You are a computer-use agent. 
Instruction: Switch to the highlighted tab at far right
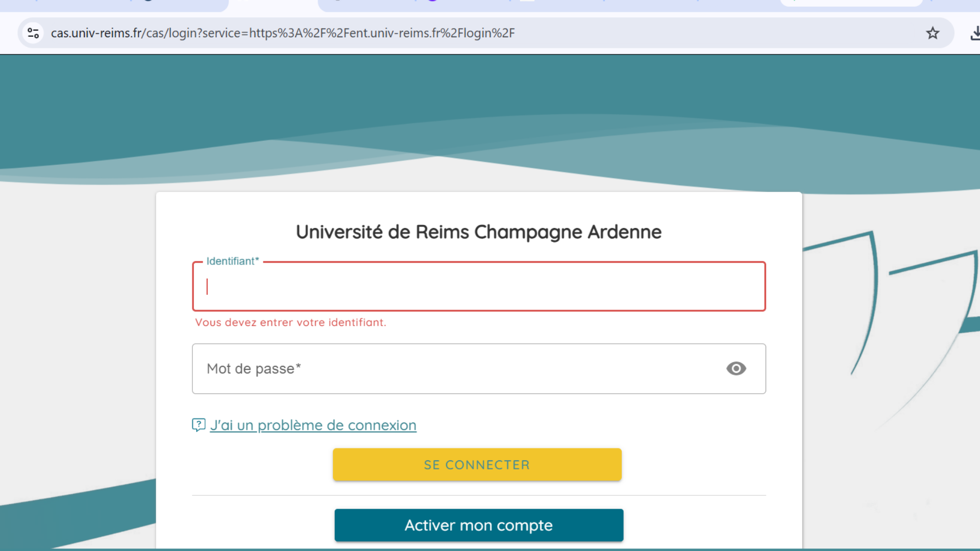[x=851, y=3]
